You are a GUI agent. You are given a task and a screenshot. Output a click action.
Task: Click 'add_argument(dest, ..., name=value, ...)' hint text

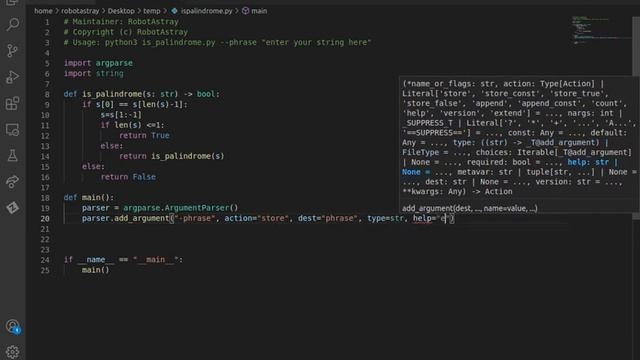pyautogui.click(x=469, y=208)
